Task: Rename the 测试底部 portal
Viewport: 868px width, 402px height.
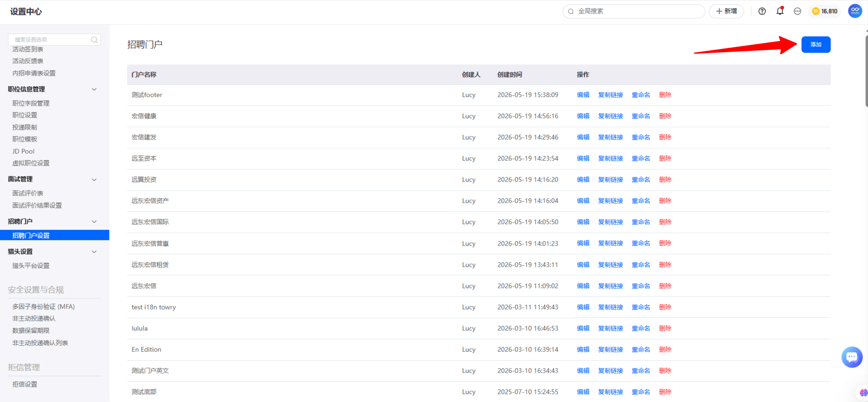Action: point(641,392)
